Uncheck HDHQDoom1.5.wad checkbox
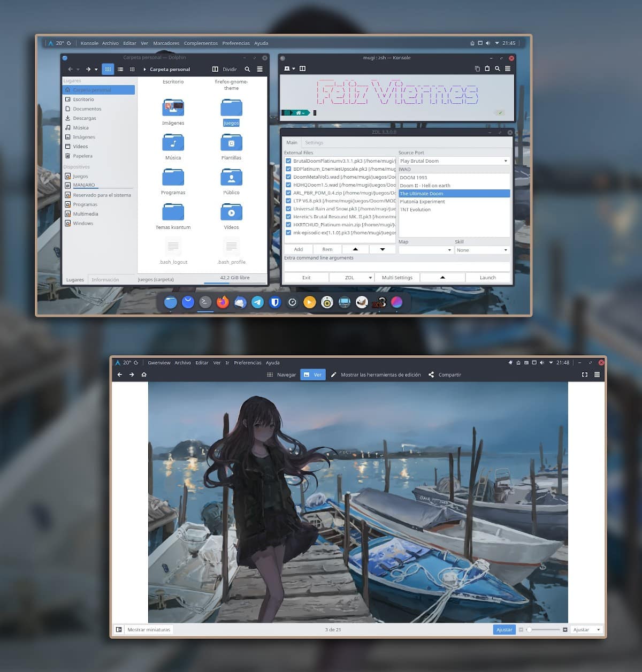Viewport: 642px width, 672px height. tap(288, 185)
